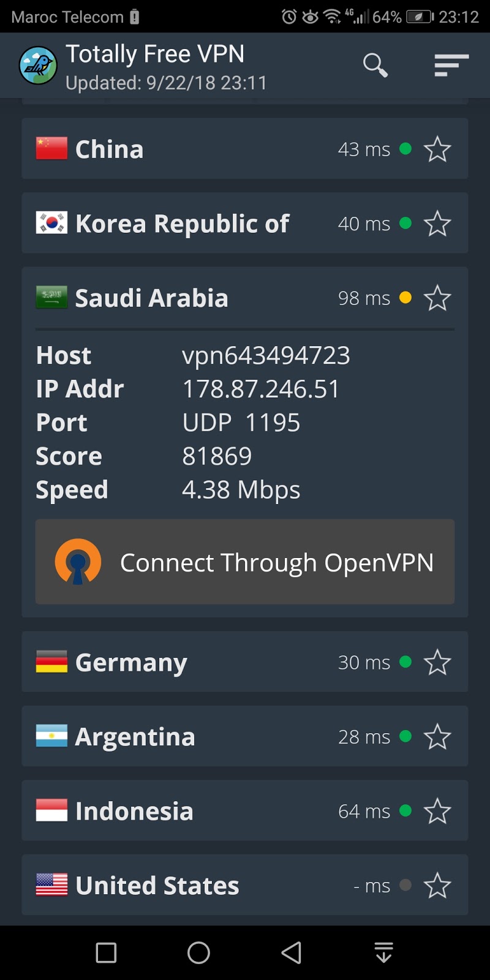
Task: Tap the Totally Free VPN bird logo
Action: (x=38, y=66)
